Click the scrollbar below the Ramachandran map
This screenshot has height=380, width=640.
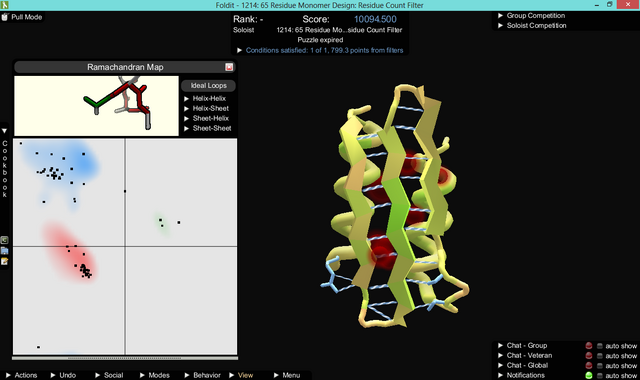point(125,358)
